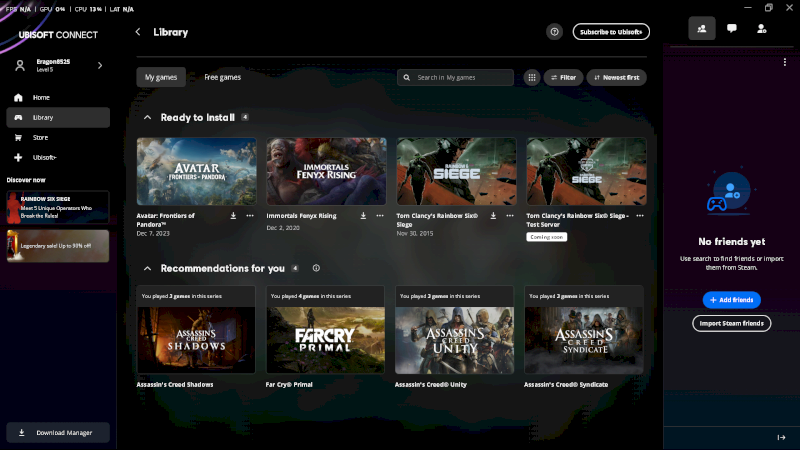Click the Ubisoft Connect logo
Viewport: 800px width, 450px height.
click(58, 35)
